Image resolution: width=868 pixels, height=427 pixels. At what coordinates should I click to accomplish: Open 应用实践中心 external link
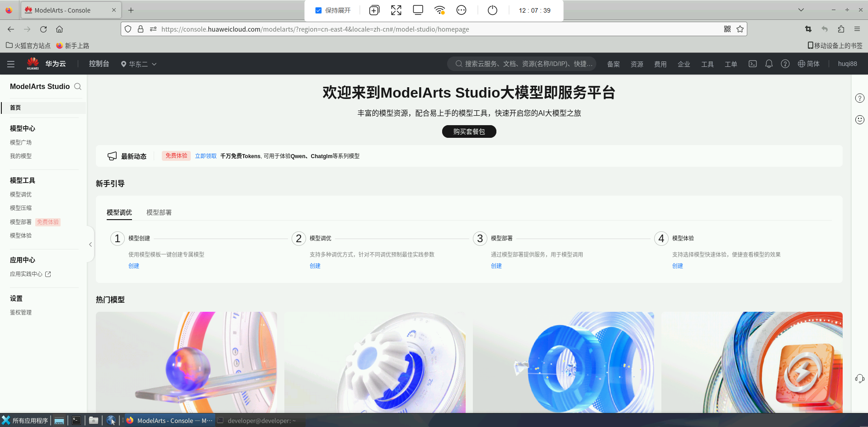(x=30, y=274)
